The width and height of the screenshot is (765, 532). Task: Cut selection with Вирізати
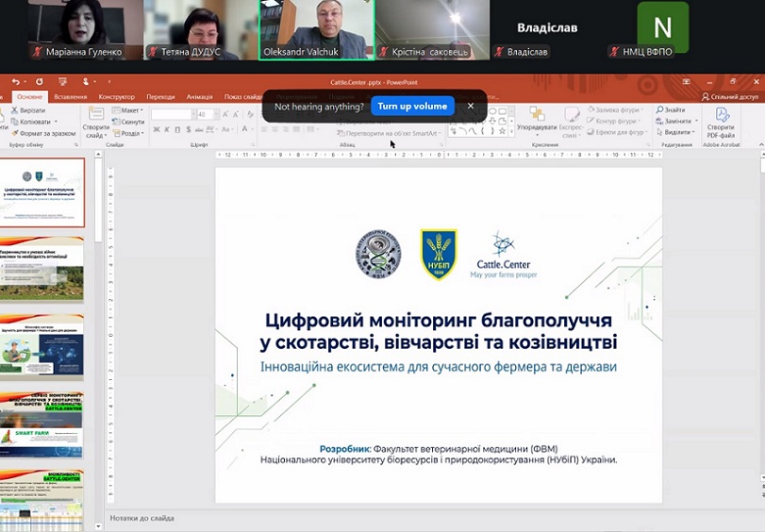(x=28, y=110)
